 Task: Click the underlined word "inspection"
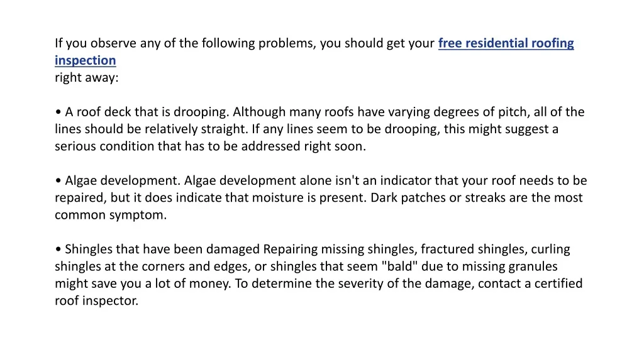(85, 60)
